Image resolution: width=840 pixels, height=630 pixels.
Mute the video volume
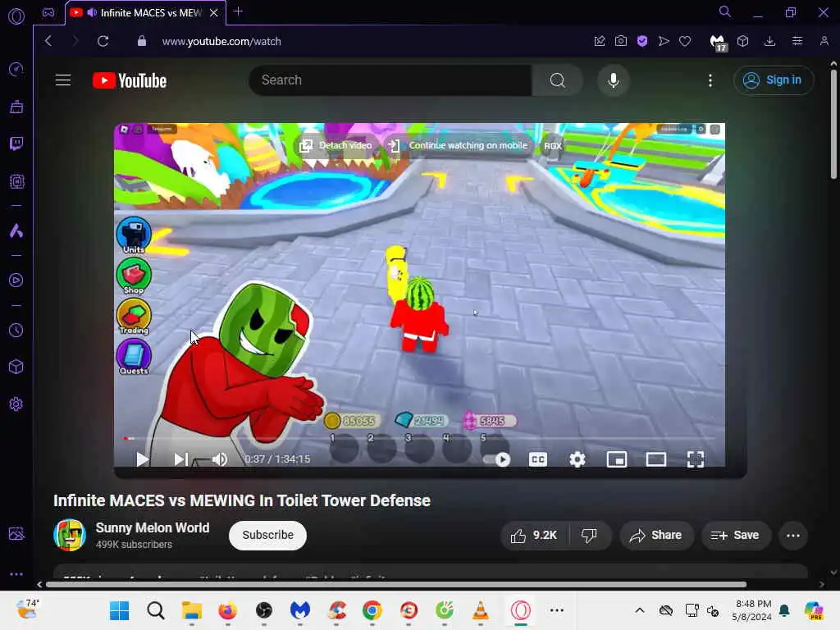pos(220,459)
